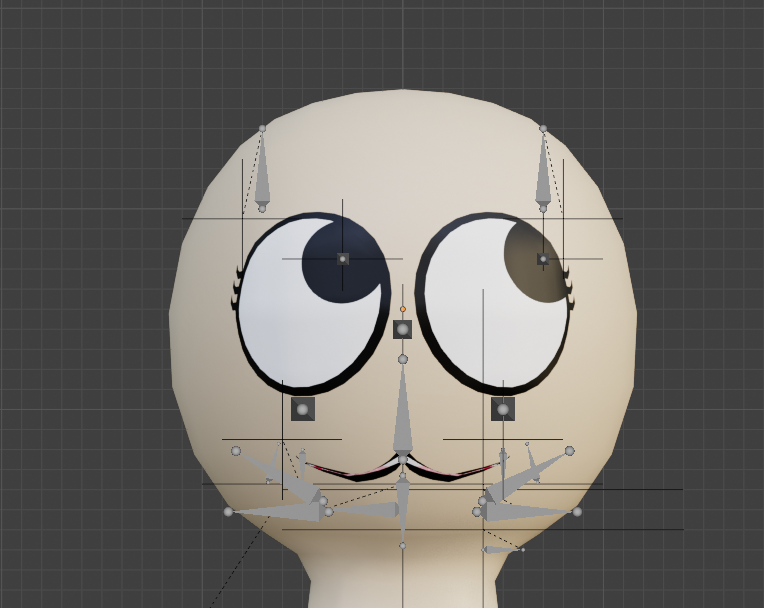Click the top joint of the right brow bone
This screenshot has width=764, height=608.
tap(543, 128)
